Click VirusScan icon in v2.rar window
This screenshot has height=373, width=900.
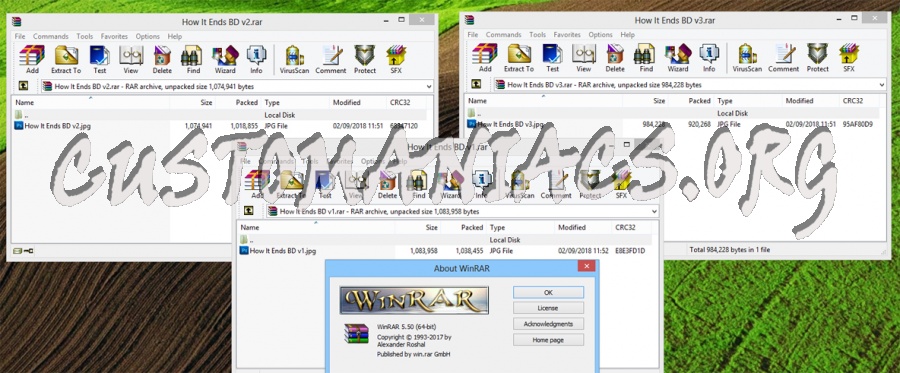point(295,60)
